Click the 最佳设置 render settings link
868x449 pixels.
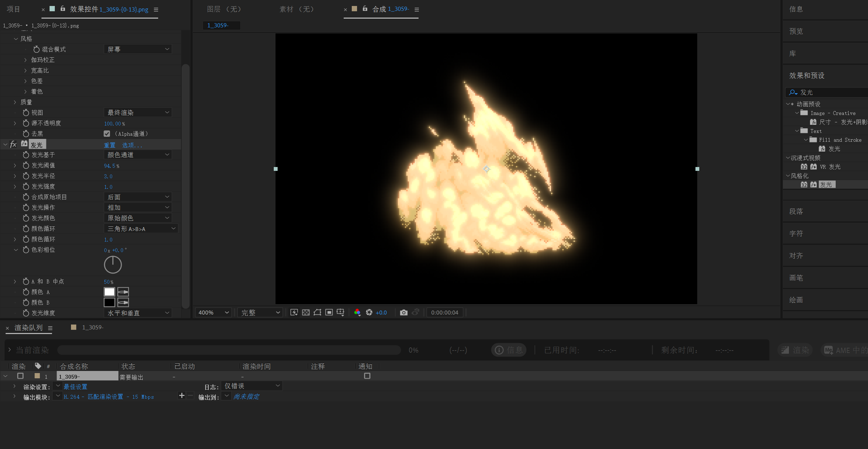[76, 387]
